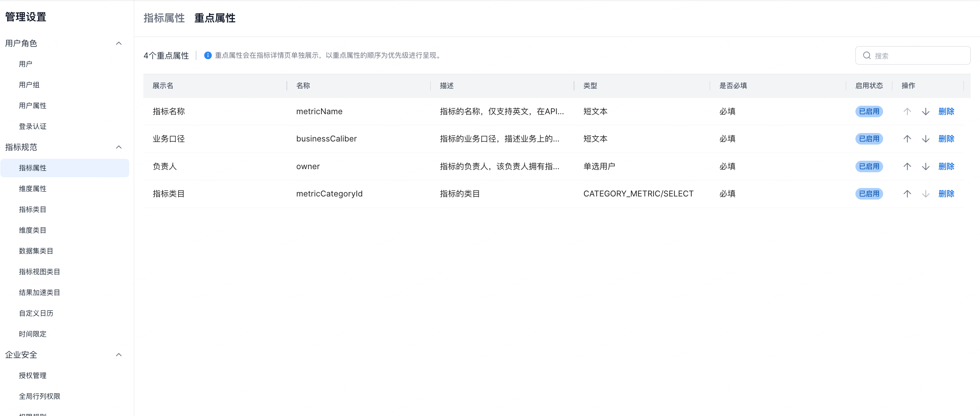Move 业务口径 row down with arrow
Viewport: 980px width, 416px height.
pos(925,139)
